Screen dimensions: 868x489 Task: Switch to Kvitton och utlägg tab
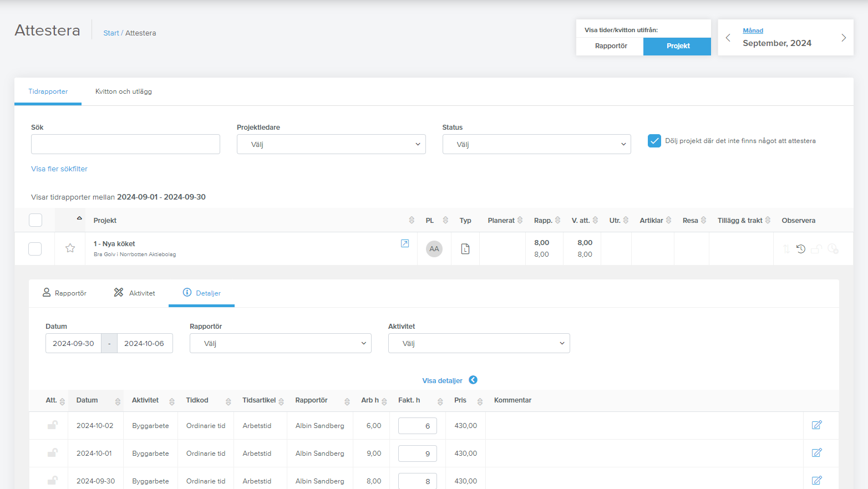[x=124, y=91]
